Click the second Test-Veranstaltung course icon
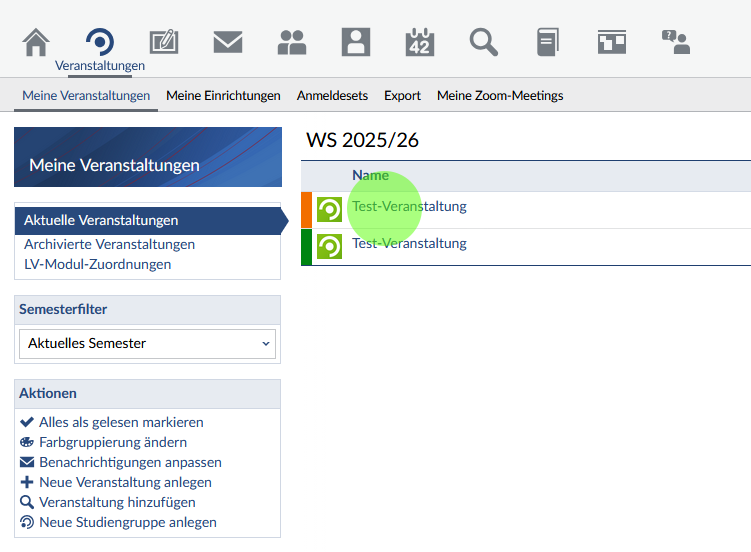The width and height of the screenshot is (751, 552). pyautogui.click(x=329, y=246)
